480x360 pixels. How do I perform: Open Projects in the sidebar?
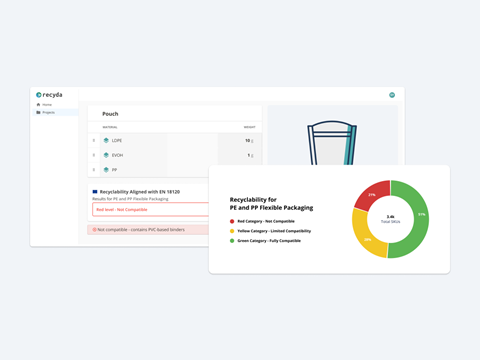(55, 112)
